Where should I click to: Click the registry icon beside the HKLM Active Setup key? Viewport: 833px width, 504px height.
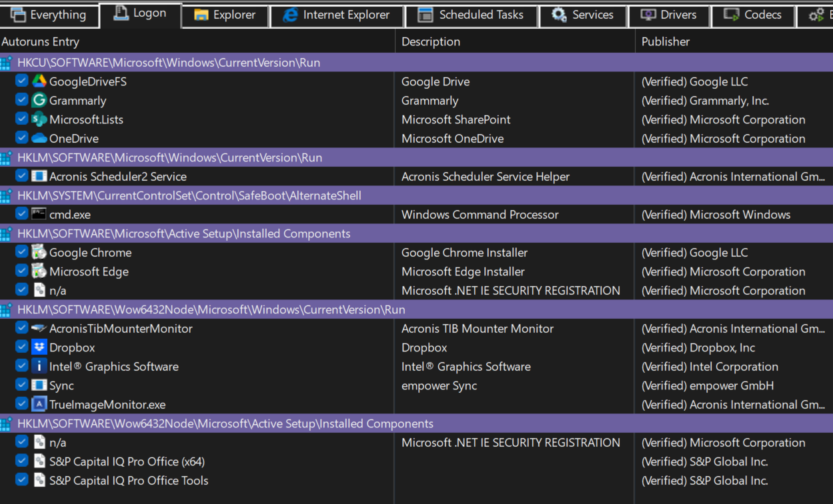(6, 233)
